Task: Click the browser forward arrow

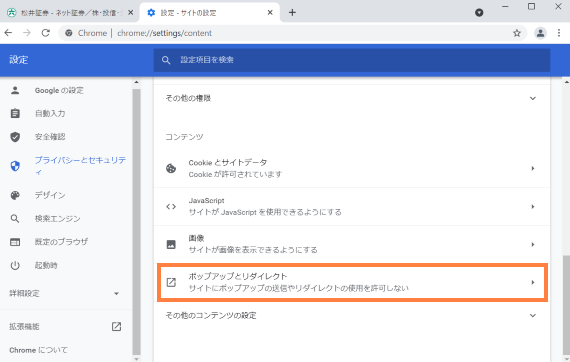Action: coord(27,33)
